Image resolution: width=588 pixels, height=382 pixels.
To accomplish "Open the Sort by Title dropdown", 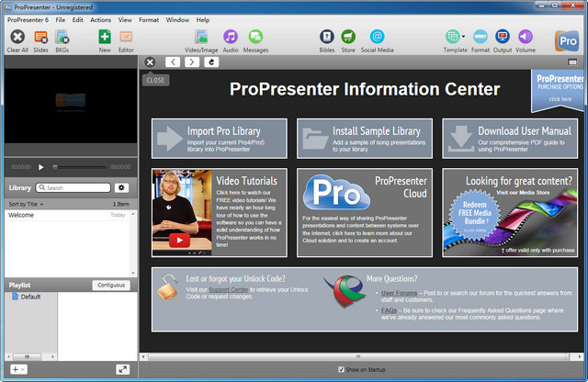I will (26, 204).
